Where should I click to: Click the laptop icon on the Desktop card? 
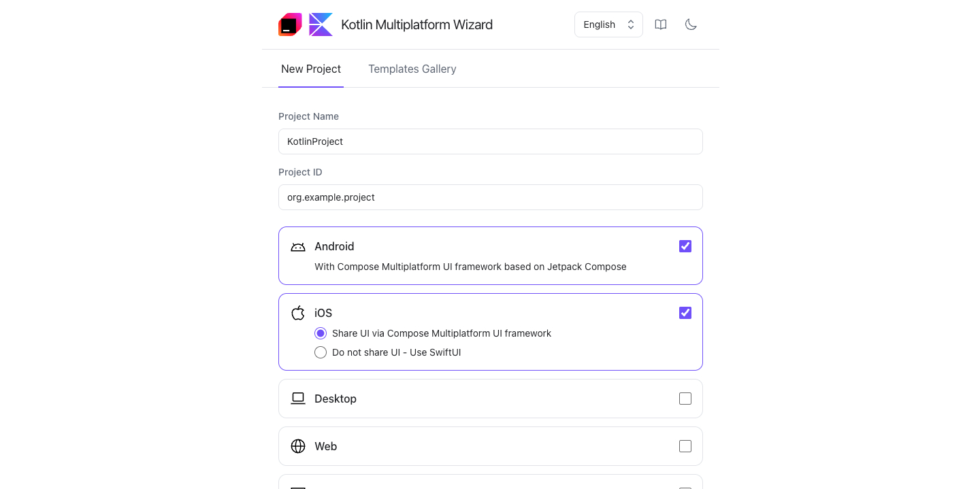pyautogui.click(x=297, y=398)
